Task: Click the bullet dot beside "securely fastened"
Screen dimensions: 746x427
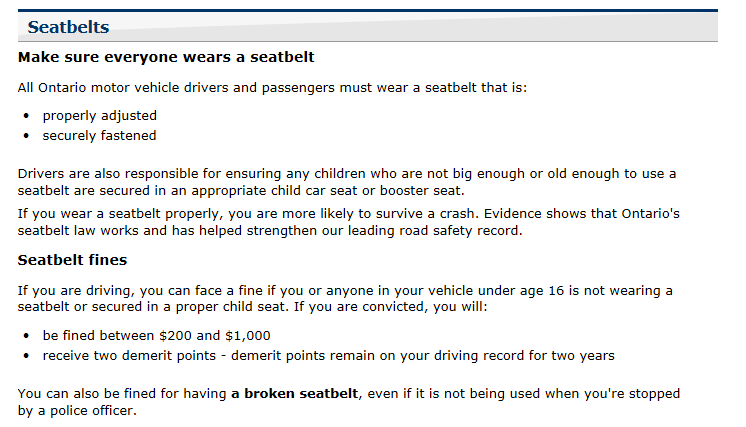Action: (26, 136)
